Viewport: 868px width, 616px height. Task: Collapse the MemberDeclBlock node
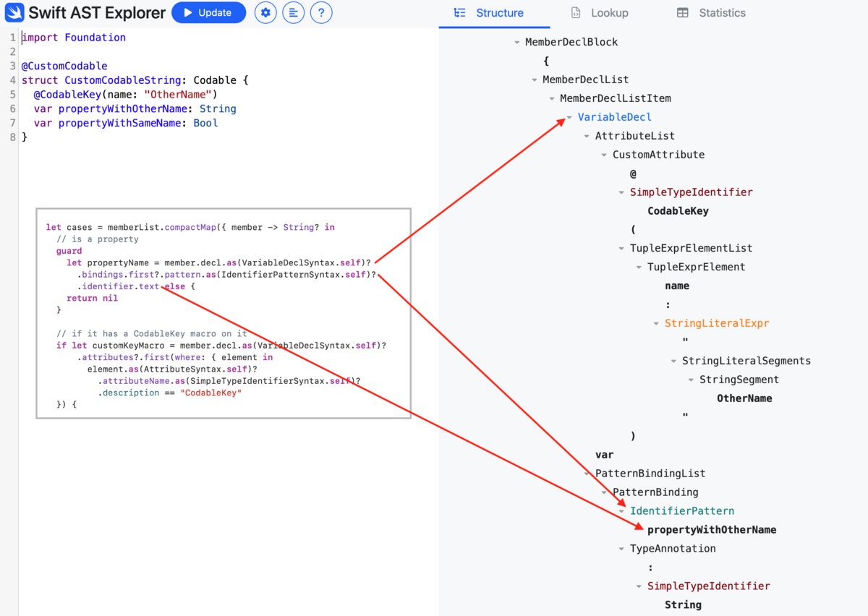click(517, 43)
